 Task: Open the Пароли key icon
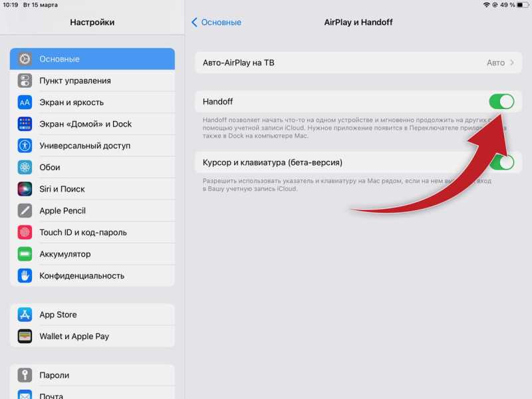(25, 375)
